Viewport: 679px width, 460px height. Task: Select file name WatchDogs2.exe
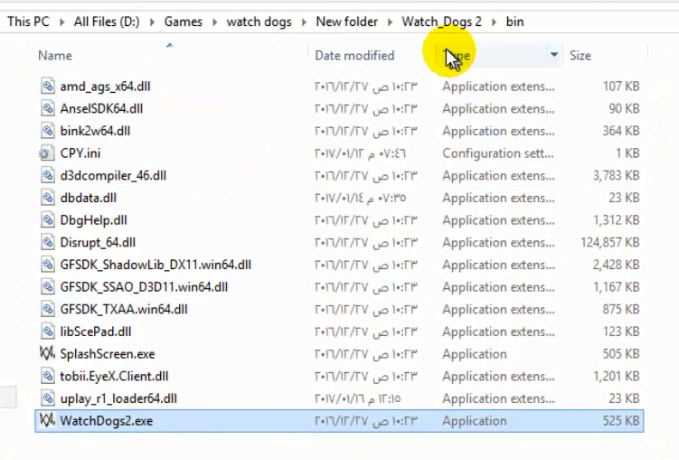coord(107,421)
